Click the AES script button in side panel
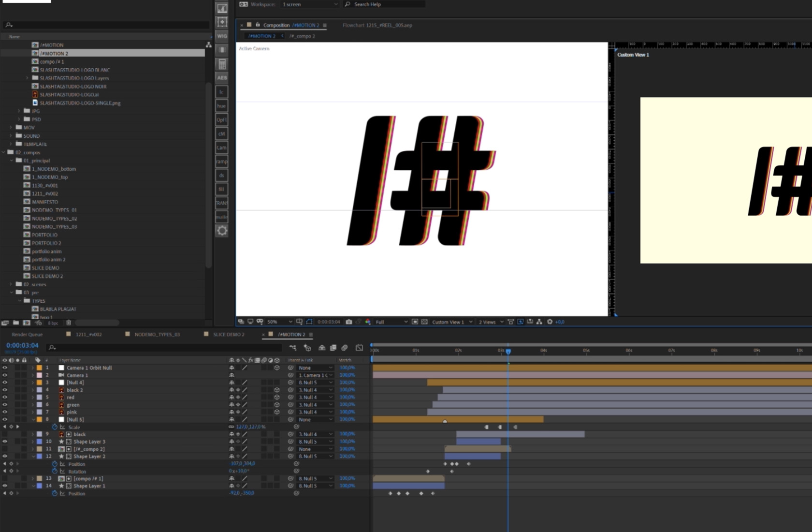 tap(222, 78)
